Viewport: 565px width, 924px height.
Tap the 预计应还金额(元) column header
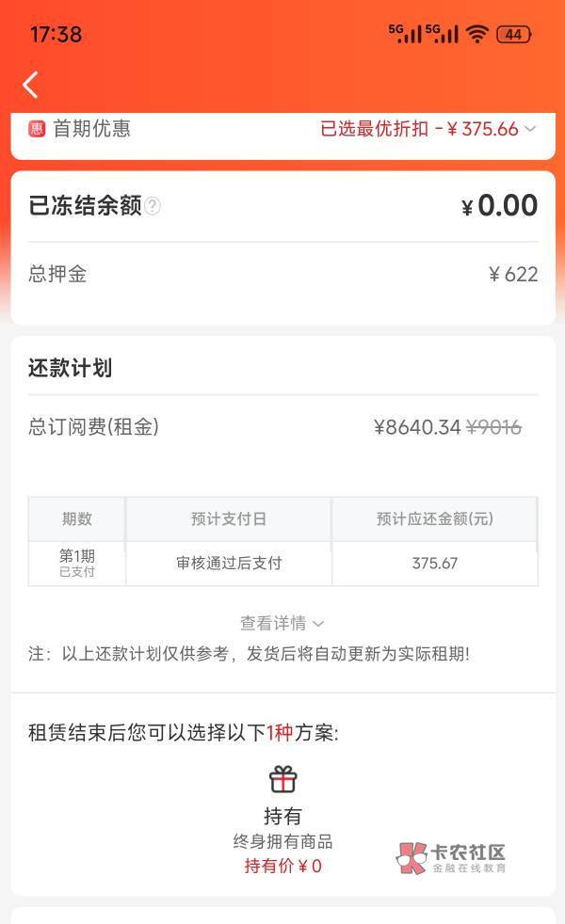(x=434, y=518)
